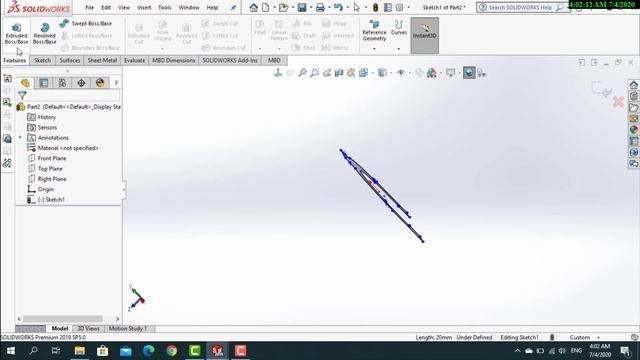Open the SOLIDWORKS Add-Ins tab
This screenshot has width=640, height=360.
230,60
